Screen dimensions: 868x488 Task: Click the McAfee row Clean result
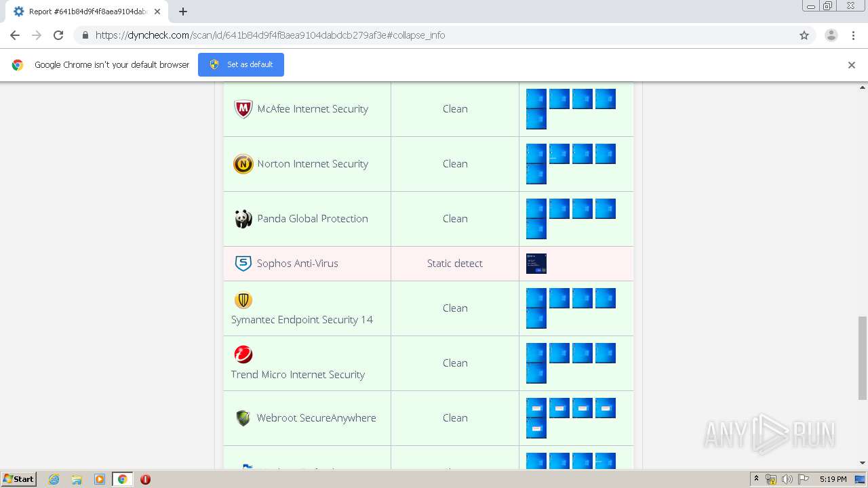pyautogui.click(x=455, y=109)
